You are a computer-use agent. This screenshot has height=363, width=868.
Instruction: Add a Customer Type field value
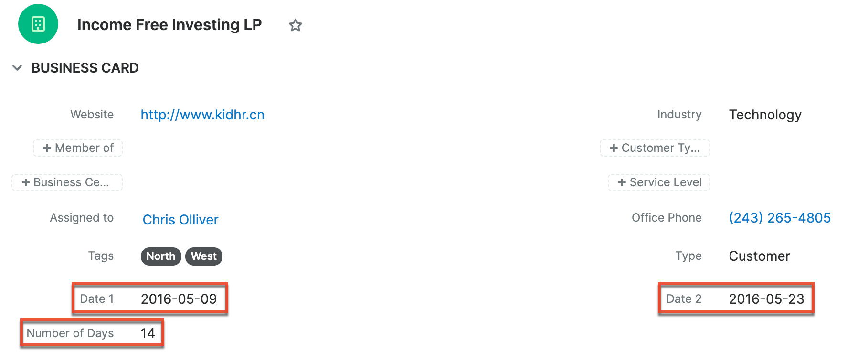click(x=655, y=148)
